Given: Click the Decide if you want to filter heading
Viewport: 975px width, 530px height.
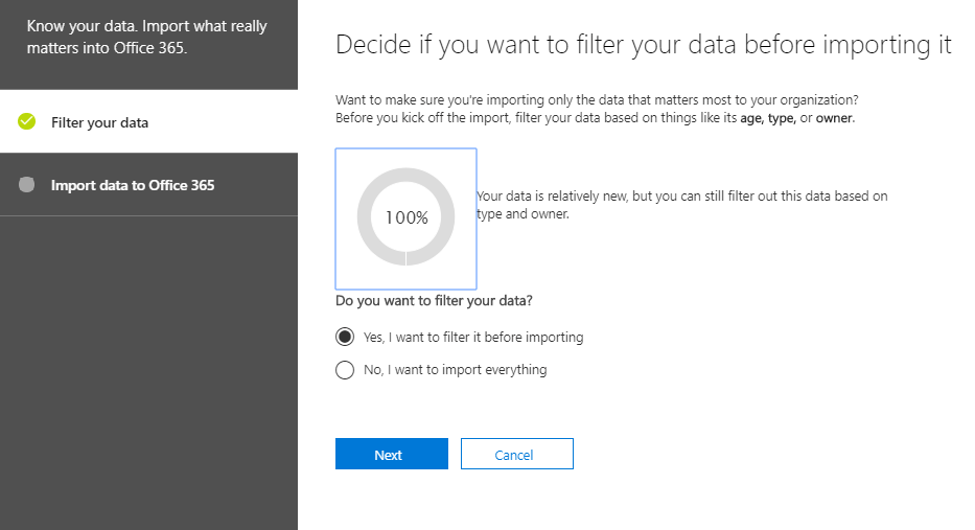Looking at the screenshot, I should 643,45.
